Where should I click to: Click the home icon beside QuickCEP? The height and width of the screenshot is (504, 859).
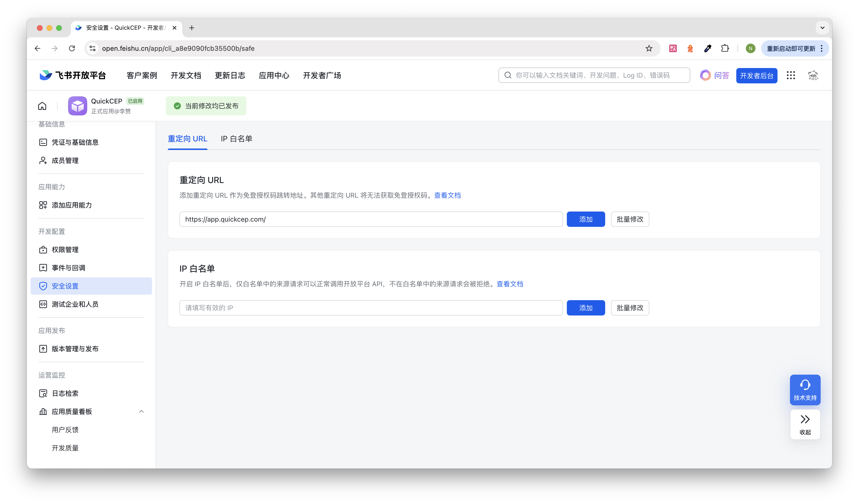(x=42, y=106)
